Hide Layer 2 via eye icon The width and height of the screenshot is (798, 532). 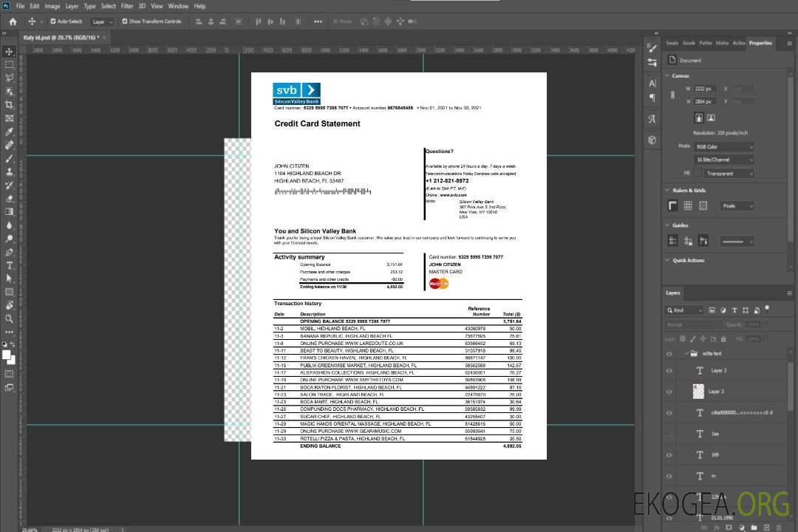(669, 371)
